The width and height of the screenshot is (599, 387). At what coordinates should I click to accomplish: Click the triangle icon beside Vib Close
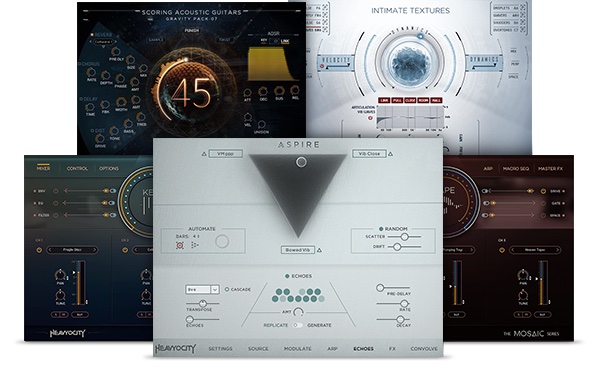390,154
